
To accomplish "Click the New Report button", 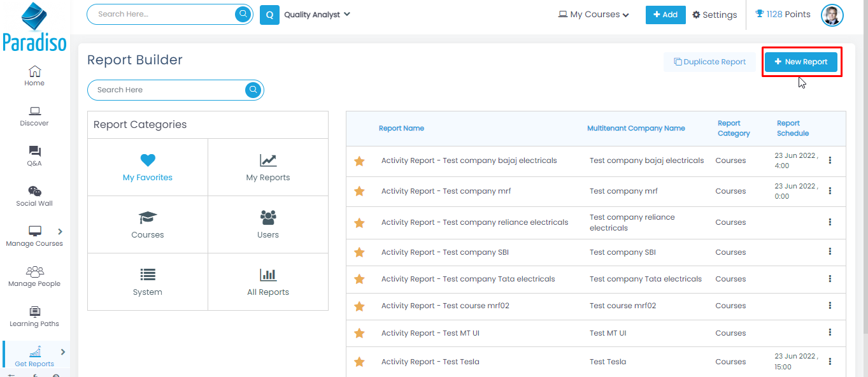I will point(801,62).
